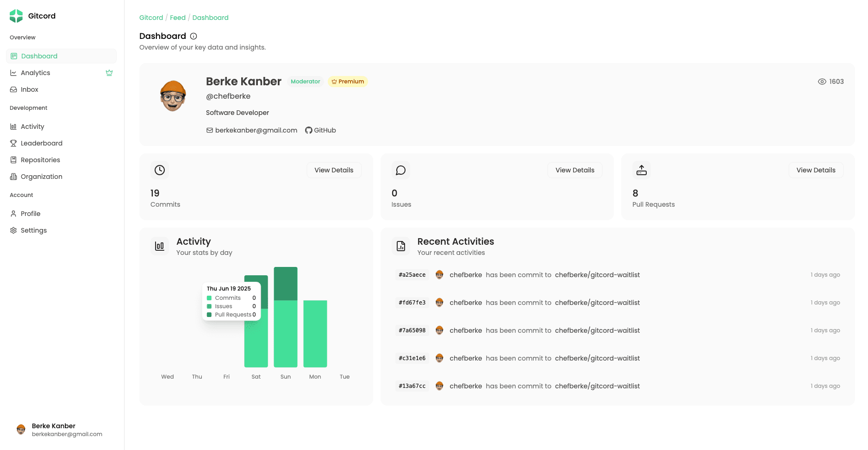Click Berke Kanber's large profile avatar

click(x=173, y=96)
